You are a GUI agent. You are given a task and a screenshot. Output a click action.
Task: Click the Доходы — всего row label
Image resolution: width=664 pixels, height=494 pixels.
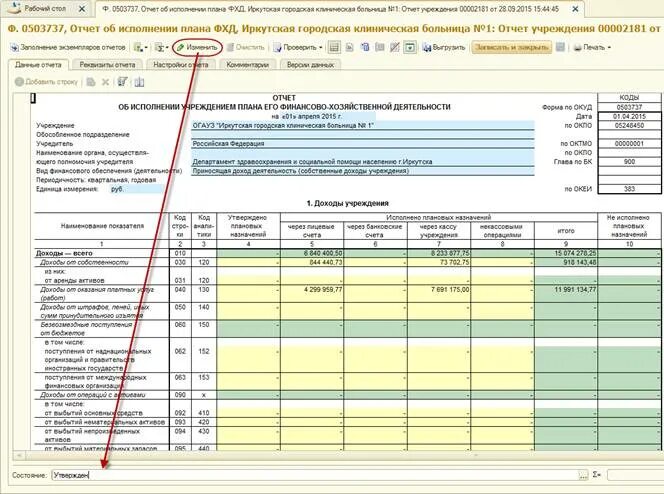click(64, 253)
